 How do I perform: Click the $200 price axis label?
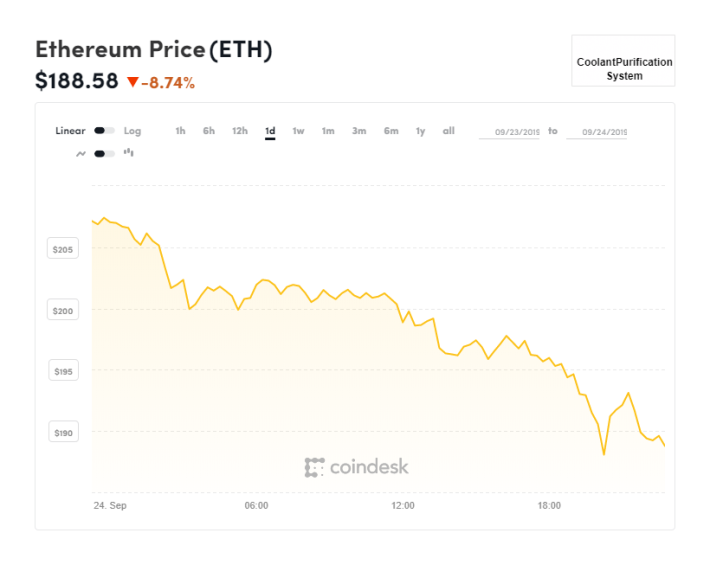[x=63, y=311]
